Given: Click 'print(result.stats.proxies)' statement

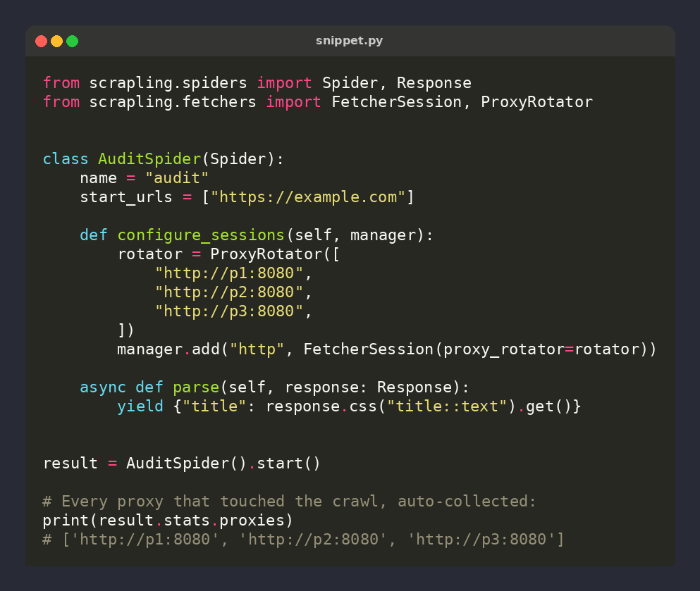Looking at the screenshot, I should click(168, 521).
